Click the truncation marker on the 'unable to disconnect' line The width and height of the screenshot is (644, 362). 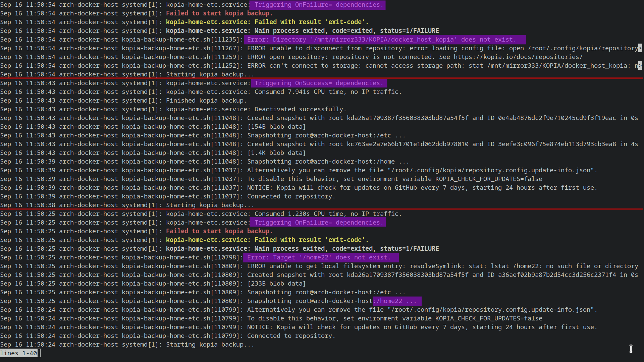coord(640,48)
